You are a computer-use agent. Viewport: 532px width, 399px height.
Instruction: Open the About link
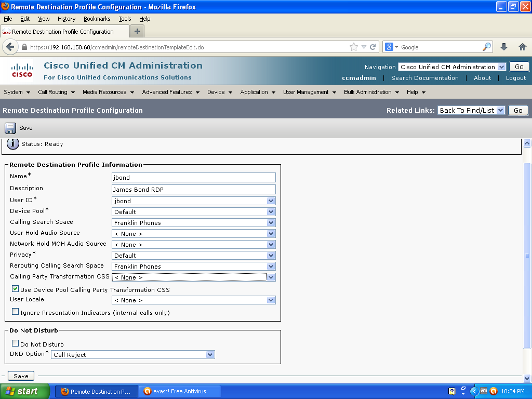point(483,78)
